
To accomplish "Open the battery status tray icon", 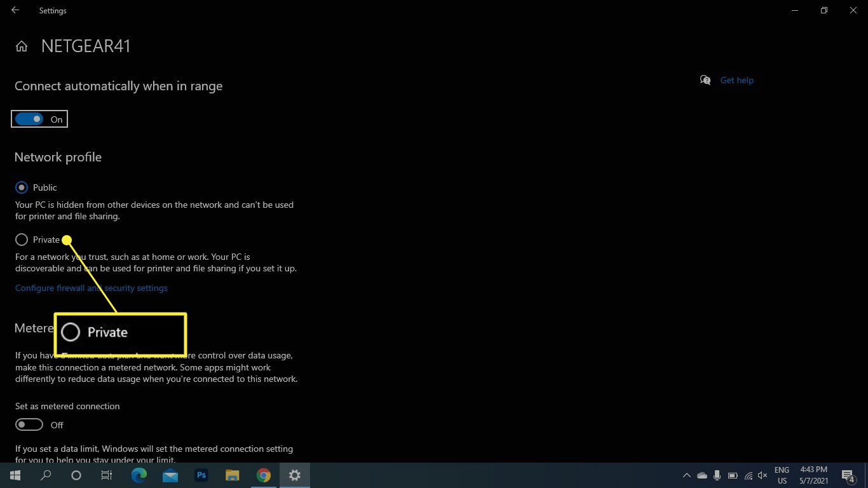I will pyautogui.click(x=733, y=475).
